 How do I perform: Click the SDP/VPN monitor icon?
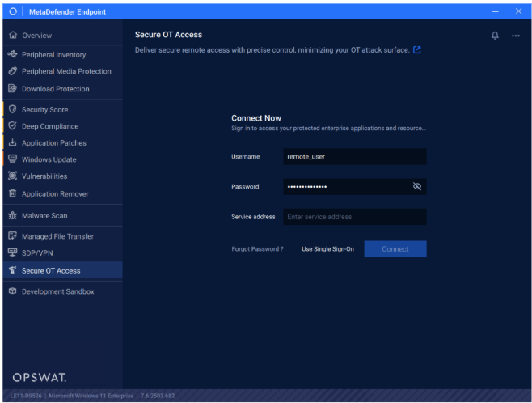pyautogui.click(x=13, y=252)
